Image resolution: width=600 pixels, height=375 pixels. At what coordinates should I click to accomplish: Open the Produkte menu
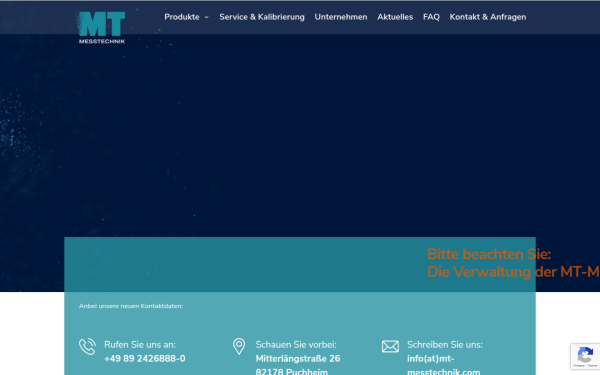(182, 17)
